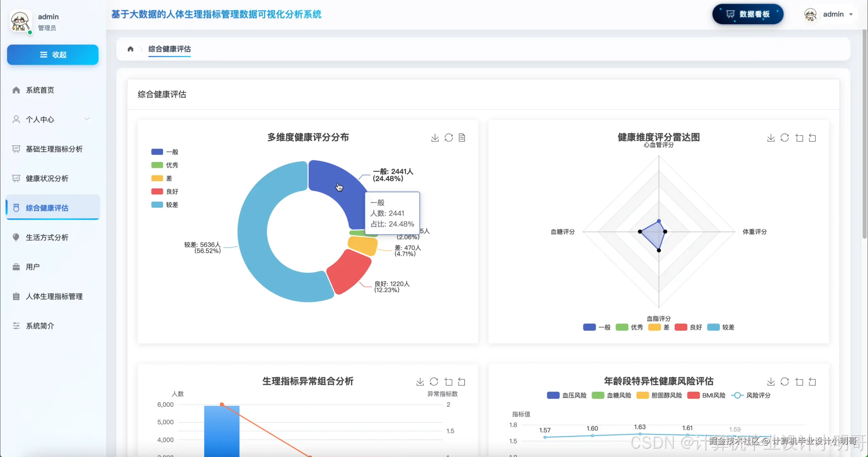Open data view for 多维度健康评分分布 chart
868x457 pixels.
coord(462,138)
